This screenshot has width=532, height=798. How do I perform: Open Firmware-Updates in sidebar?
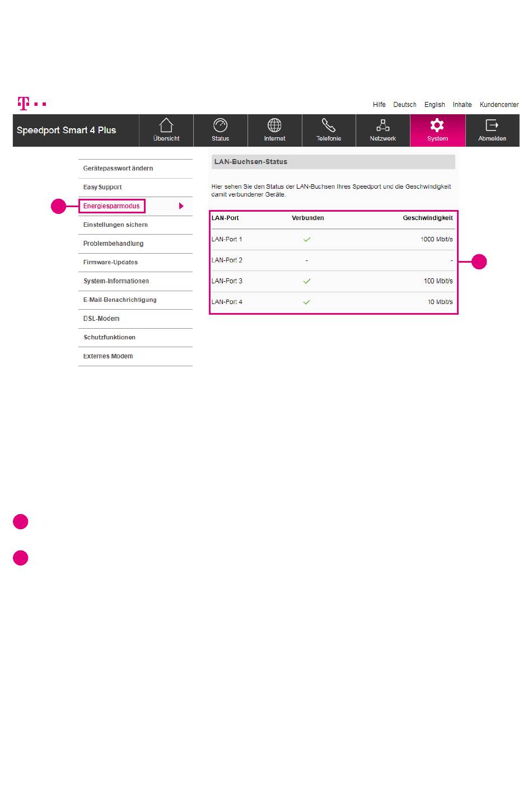pos(110,262)
